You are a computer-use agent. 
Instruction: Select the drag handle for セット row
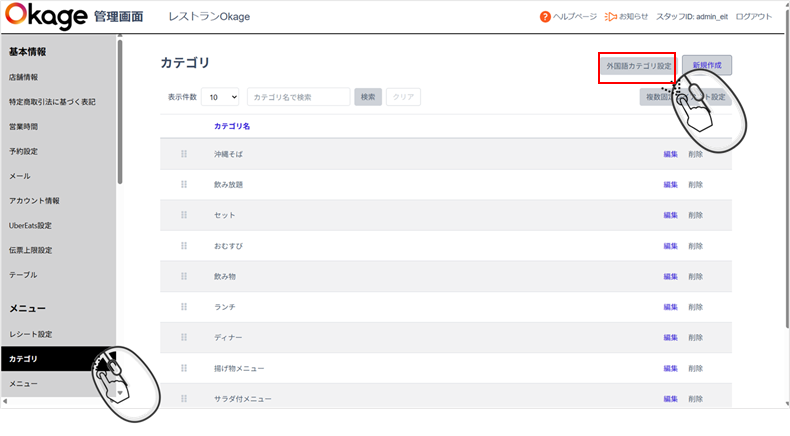tap(184, 215)
